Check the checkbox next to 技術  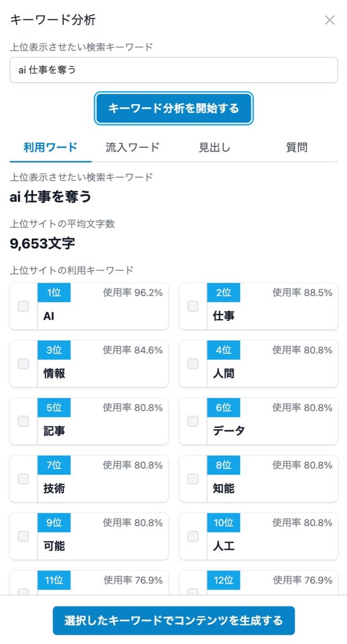click(23, 478)
